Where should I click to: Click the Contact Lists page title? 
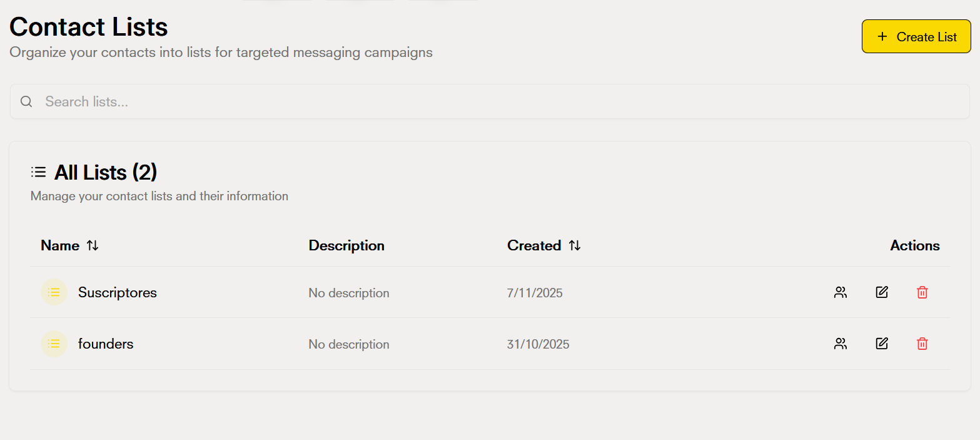pyautogui.click(x=88, y=26)
